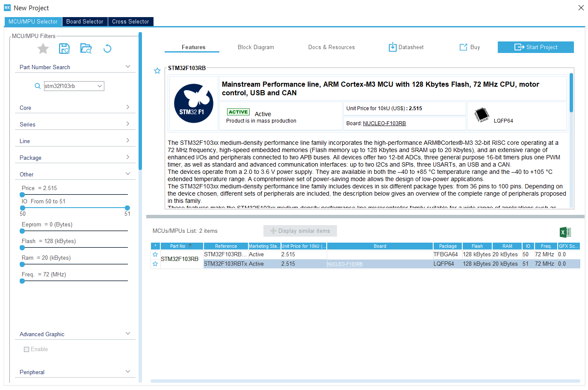Click the ACTIVE status badge
Image resolution: width=588 pixels, height=390 pixels.
[238, 112]
